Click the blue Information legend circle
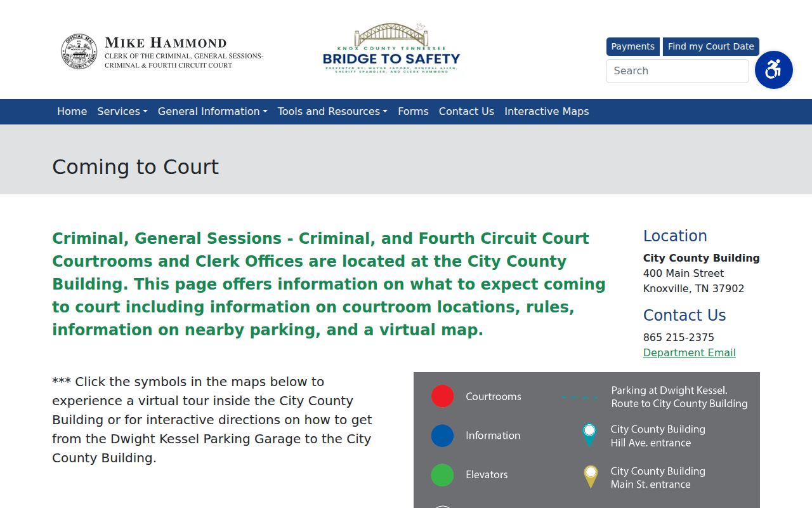812x508 pixels. [442, 436]
